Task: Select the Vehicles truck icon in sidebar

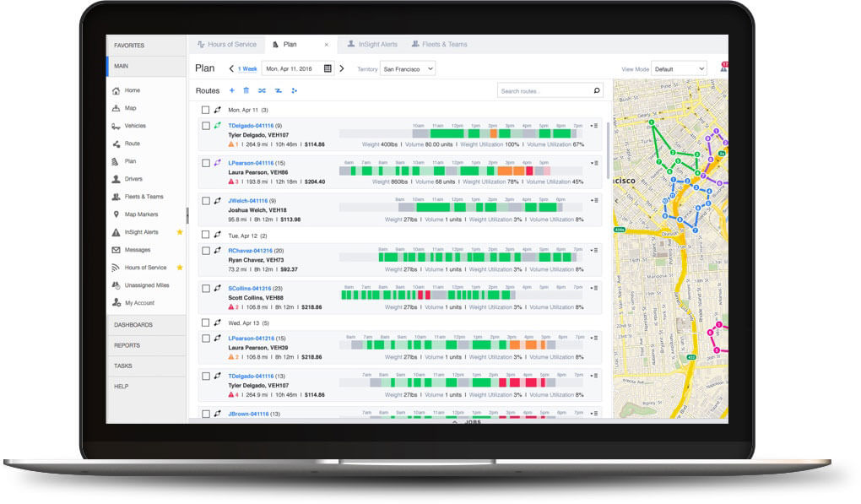Action: tap(116, 127)
